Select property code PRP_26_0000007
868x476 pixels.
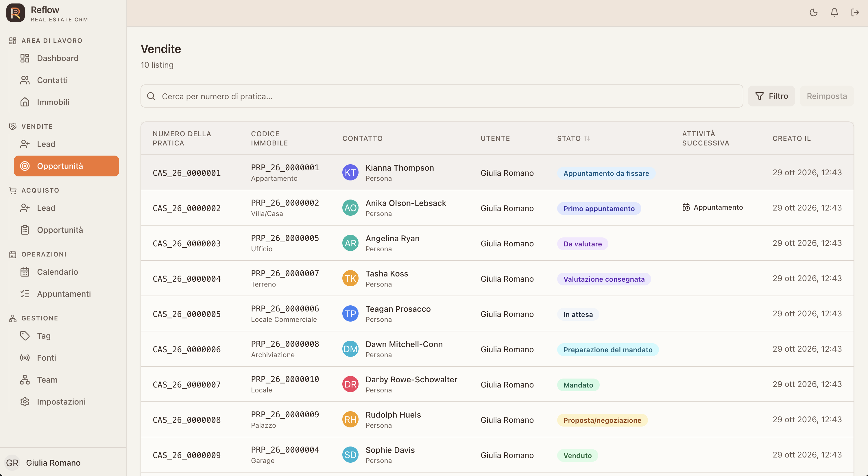[x=285, y=273]
